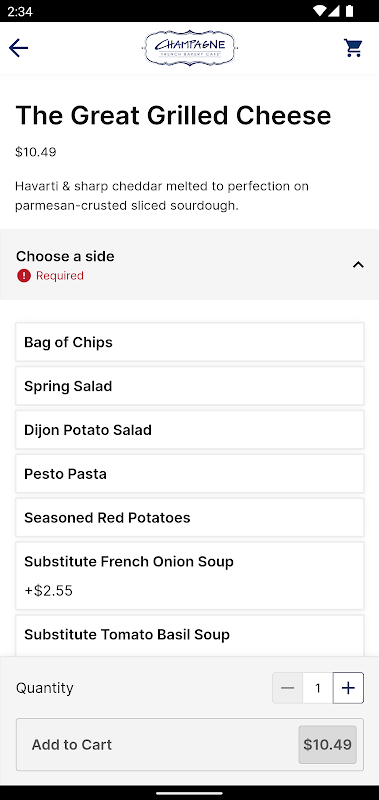Screen dimensions: 379x800
Task: Select Bag of Chips as side
Action: pos(190,342)
